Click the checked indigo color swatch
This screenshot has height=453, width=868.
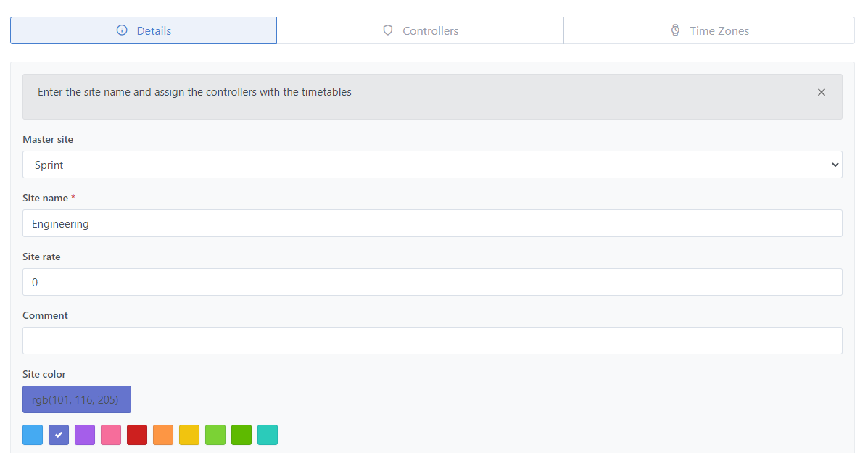pos(59,435)
